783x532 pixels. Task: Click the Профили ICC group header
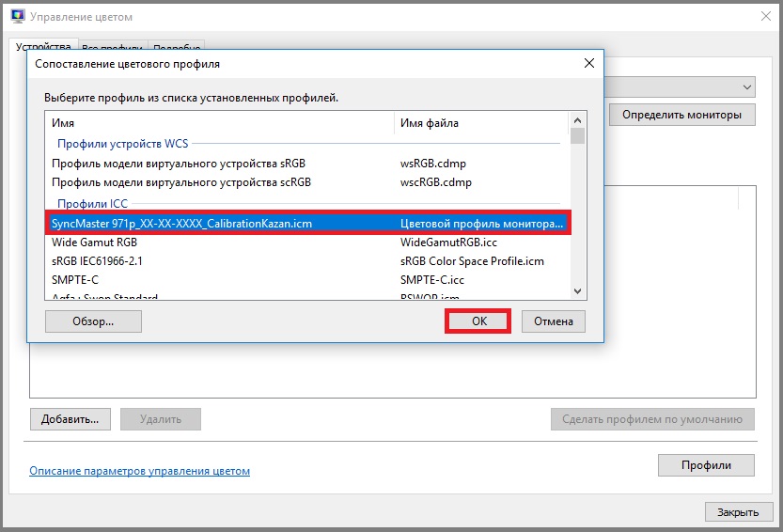[x=92, y=204]
